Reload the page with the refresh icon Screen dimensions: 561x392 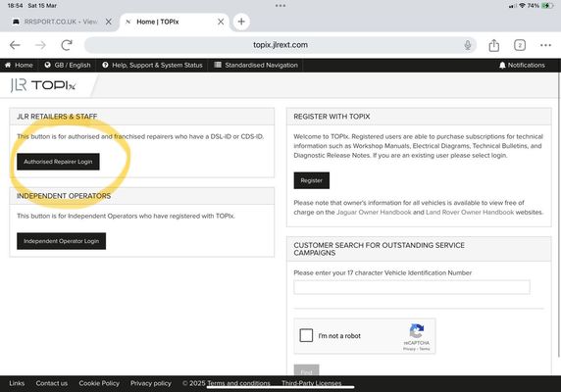coord(67,45)
